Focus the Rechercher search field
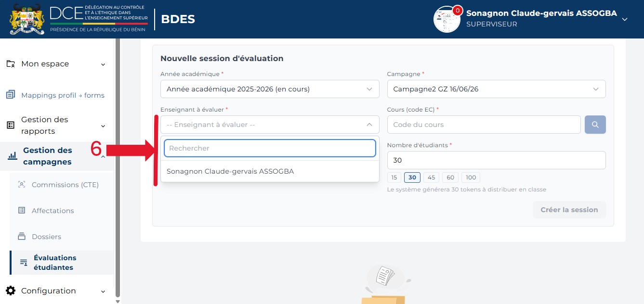Screen dimensions: 644x304 (270, 148)
